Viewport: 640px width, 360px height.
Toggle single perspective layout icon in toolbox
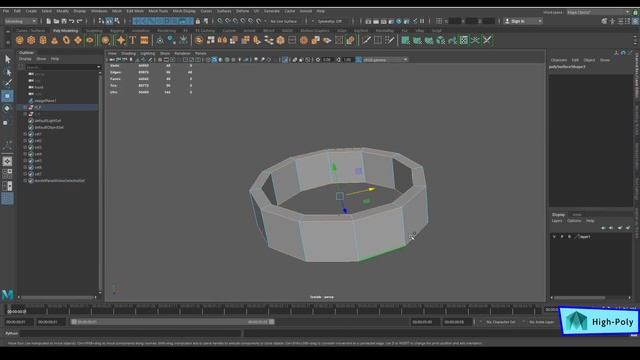7,161
